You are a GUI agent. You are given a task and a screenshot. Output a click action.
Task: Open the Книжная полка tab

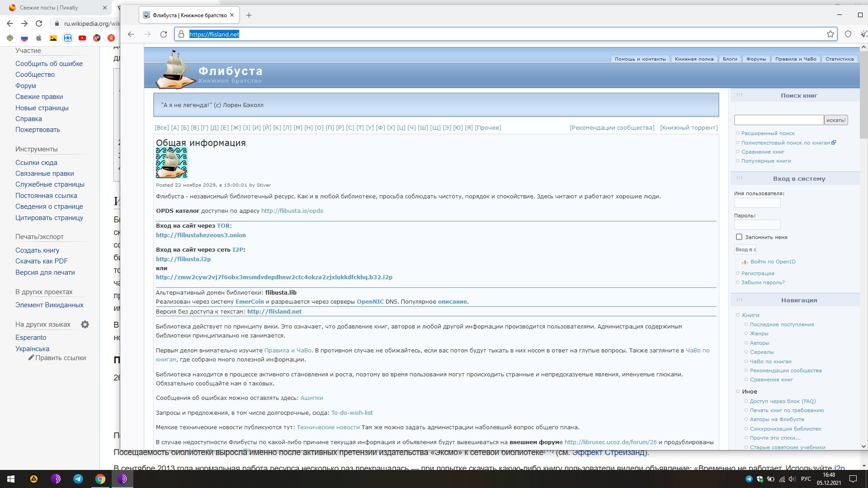coord(694,59)
